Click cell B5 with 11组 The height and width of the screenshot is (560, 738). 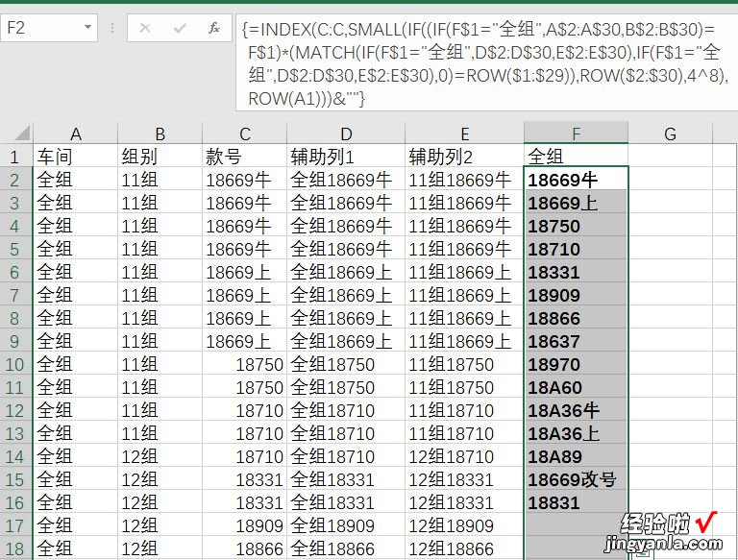(x=160, y=249)
